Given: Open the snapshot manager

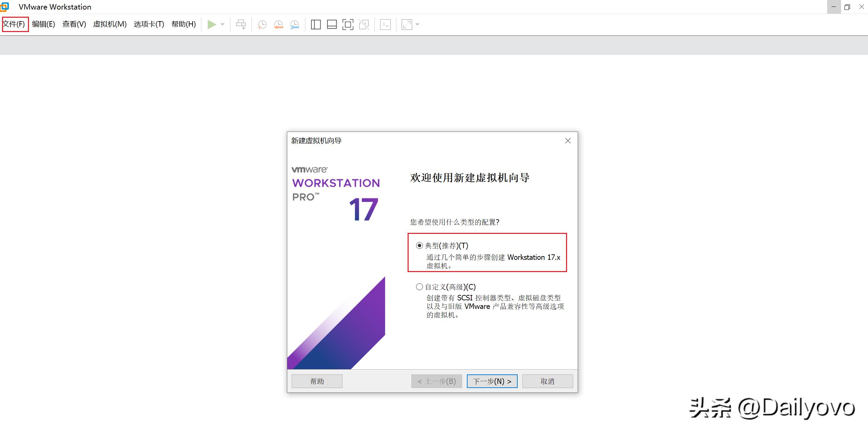Looking at the screenshot, I should point(294,24).
